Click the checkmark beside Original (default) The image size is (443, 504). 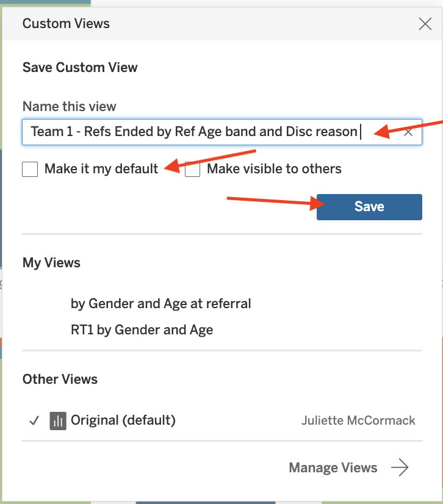coord(34,420)
